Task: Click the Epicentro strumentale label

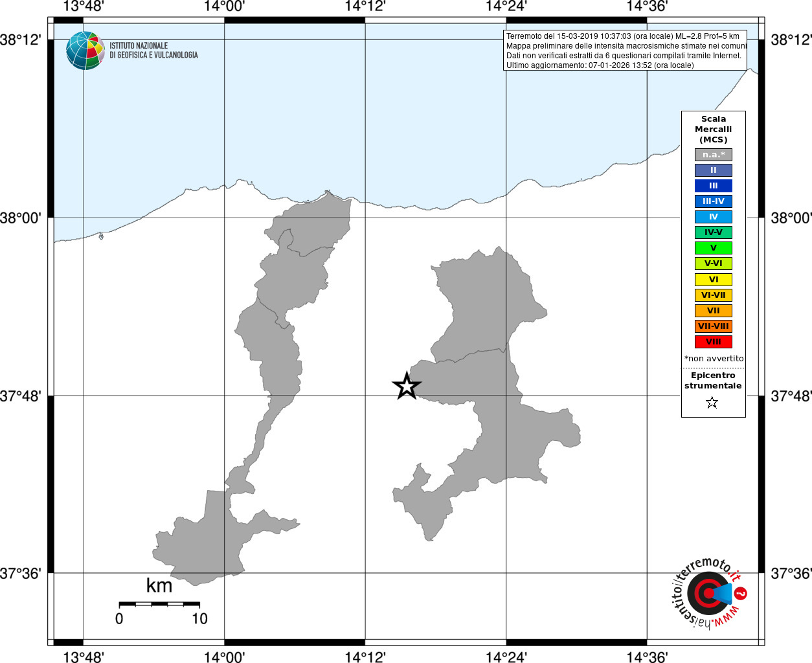Action: click(713, 381)
